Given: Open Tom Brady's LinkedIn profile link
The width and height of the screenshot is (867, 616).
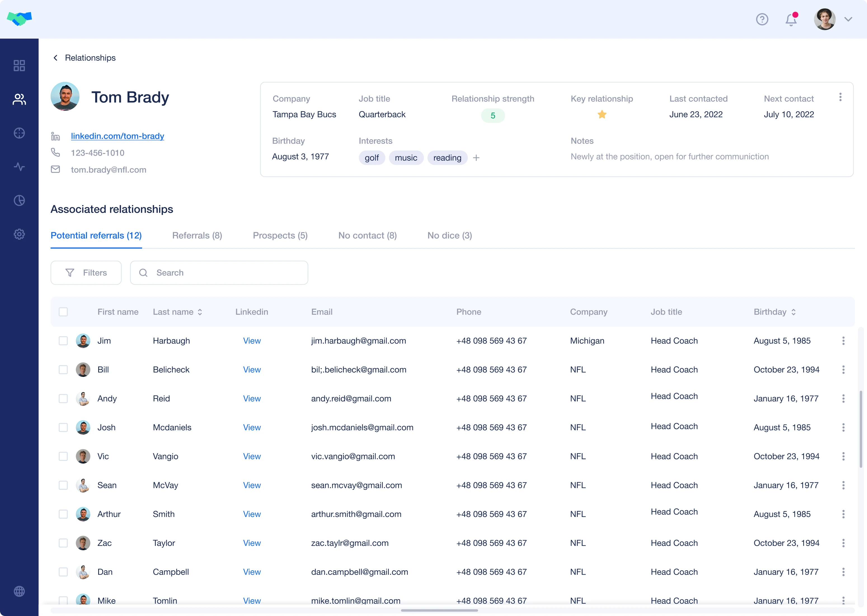Looking at the screenshot, I should coord(118,136).
